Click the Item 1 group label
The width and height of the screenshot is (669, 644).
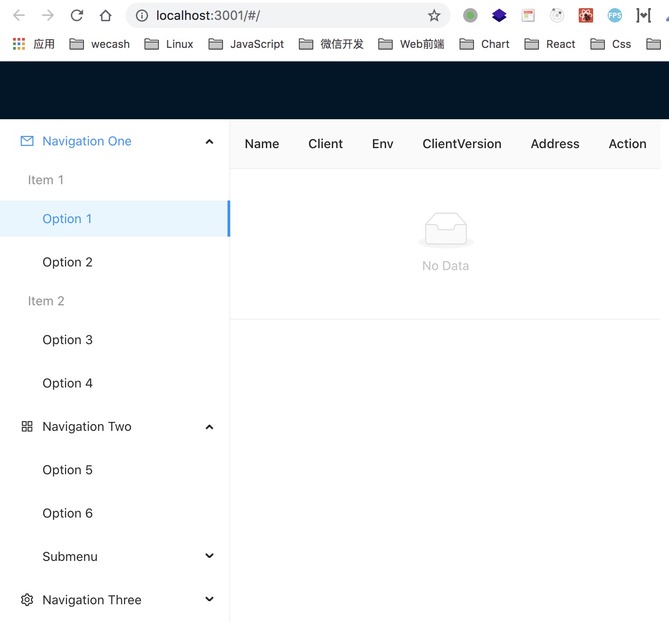click(46, 180)
